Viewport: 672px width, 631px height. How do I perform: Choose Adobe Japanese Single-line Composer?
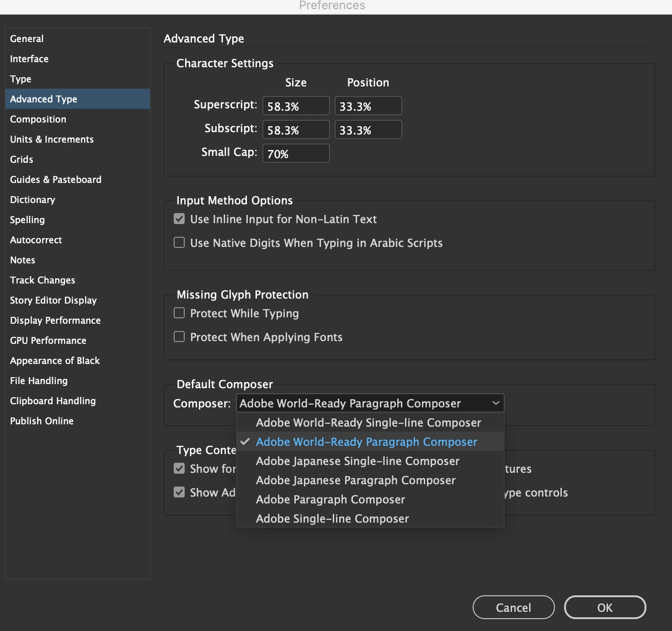(x=370, y=461)
